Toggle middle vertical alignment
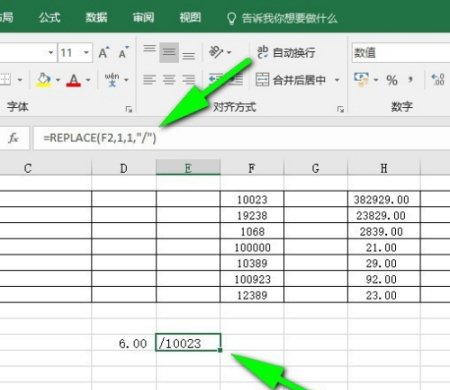Image resolution: width=450 pixels, height=390 pixels. 169,52
